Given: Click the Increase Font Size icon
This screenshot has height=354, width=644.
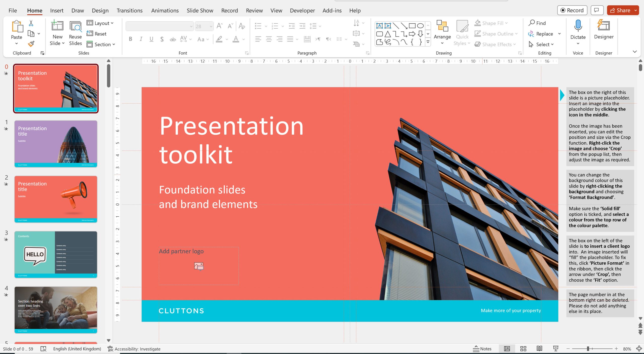Looking at the screenshot, I should 219,26.
